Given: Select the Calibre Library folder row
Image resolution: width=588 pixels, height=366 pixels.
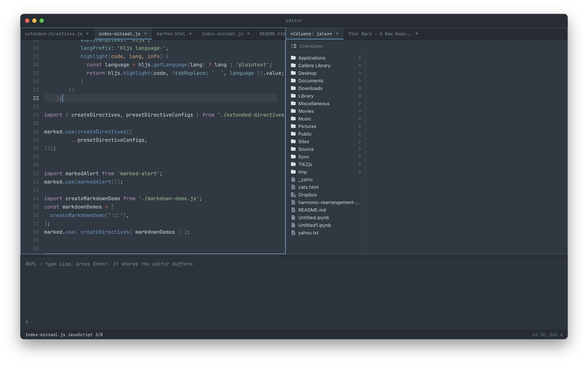Looking at the screenshot, I should (x=326, y=65).
